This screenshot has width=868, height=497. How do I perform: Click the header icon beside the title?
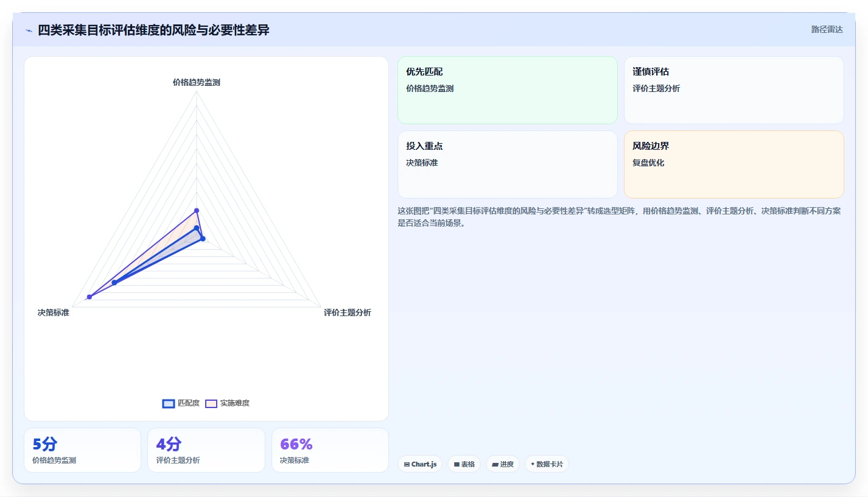coord(29,30)
